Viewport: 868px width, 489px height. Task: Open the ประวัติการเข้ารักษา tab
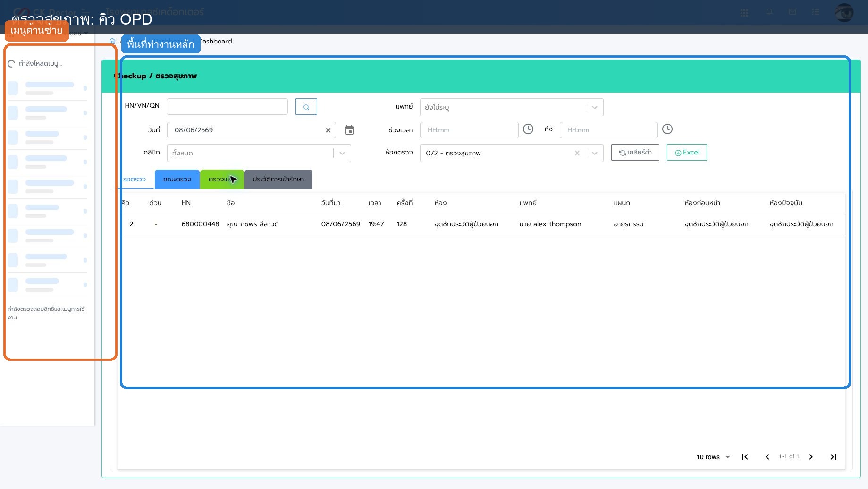click(278, 180)
